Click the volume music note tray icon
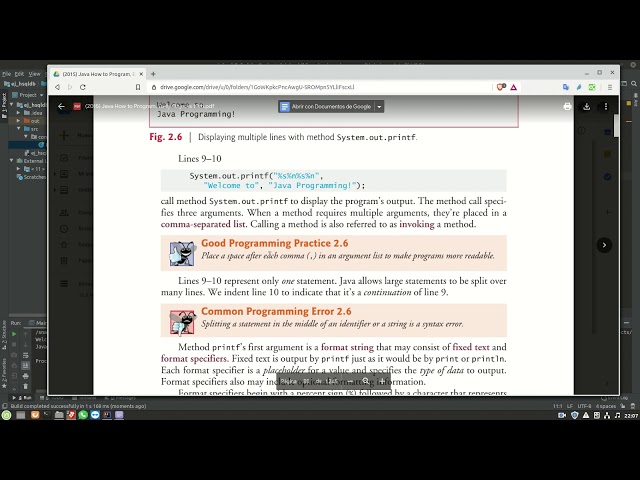The width and height of the screenshot is (640, 480). coord(617,416)
